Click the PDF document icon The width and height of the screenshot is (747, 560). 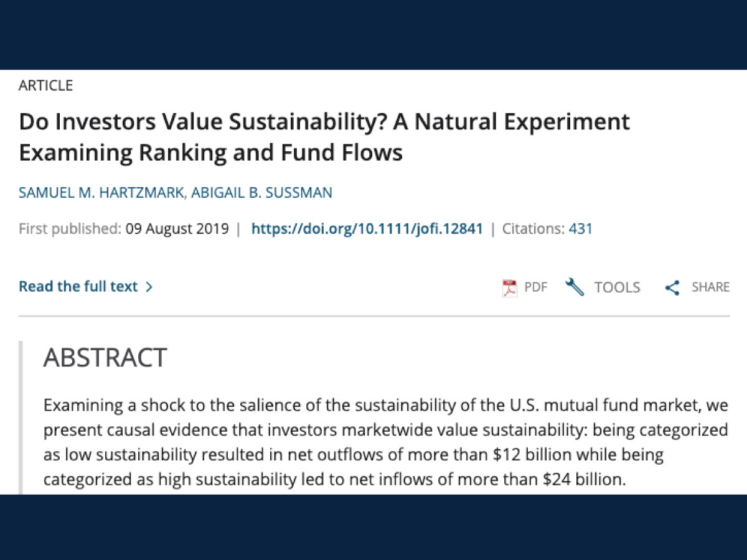coord(509,287)
